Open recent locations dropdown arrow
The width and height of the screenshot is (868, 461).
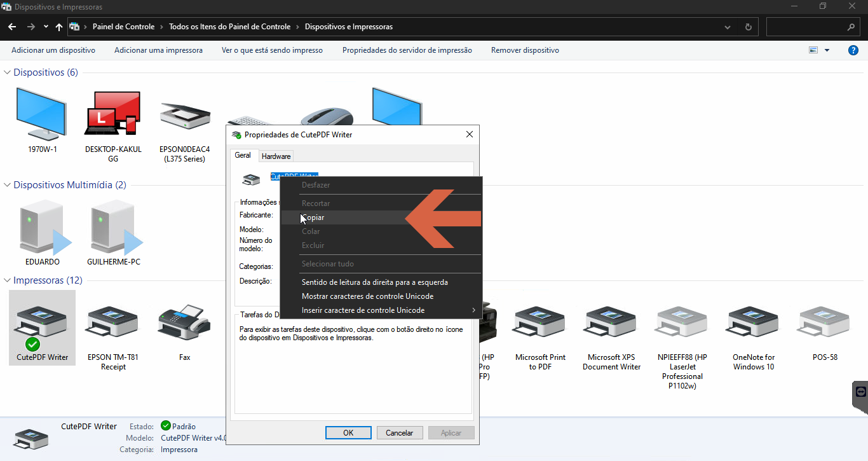click(x=46, y=27)
